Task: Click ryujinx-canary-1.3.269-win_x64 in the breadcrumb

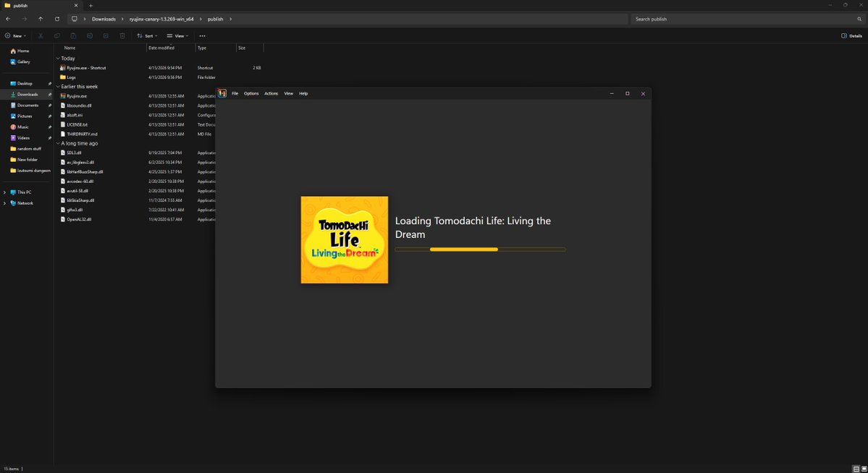Action: tap(161, 19)
